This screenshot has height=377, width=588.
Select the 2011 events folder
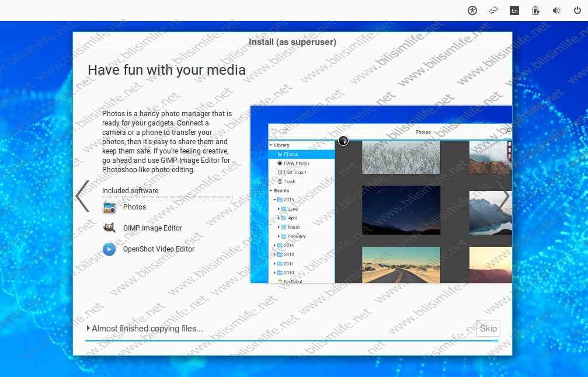pyautogui.click(x=288, y=263)
